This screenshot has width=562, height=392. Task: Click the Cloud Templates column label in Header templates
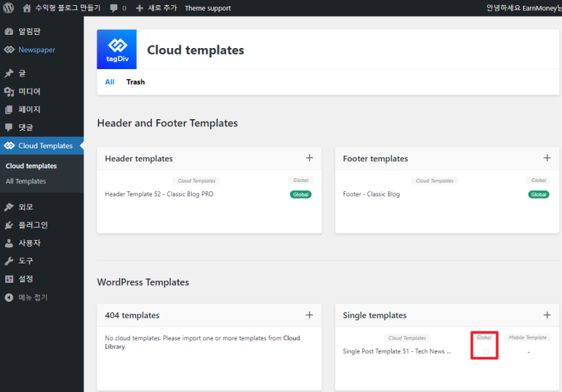196,181
